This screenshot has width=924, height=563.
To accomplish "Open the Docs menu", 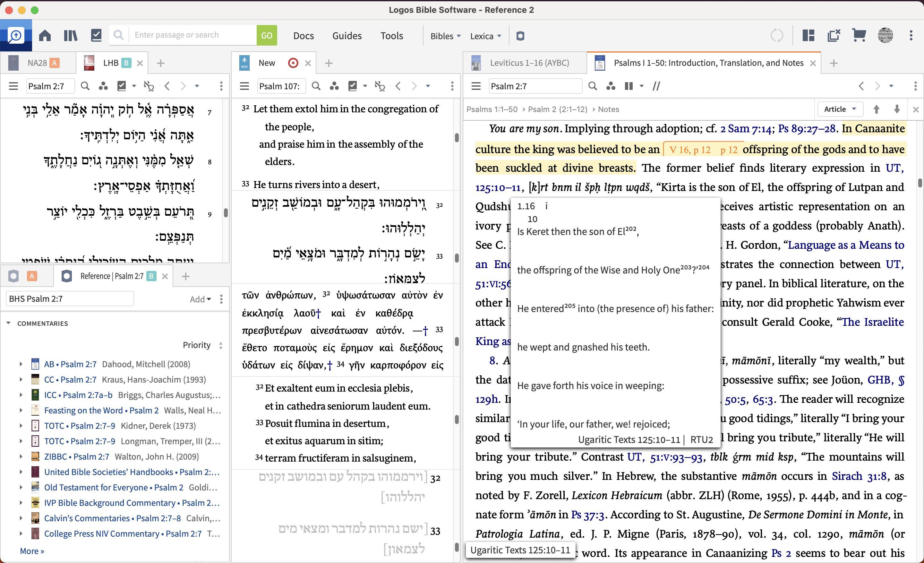I will pos(304,36).
